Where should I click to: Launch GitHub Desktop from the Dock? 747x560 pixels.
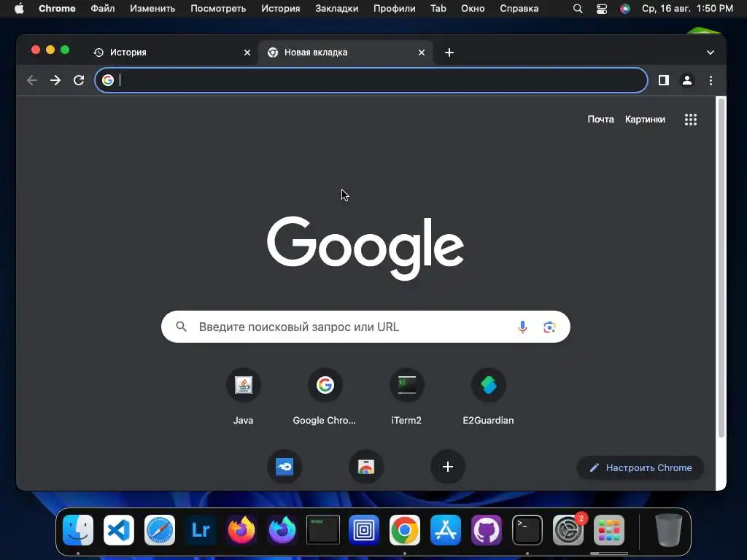coord(487,529)
